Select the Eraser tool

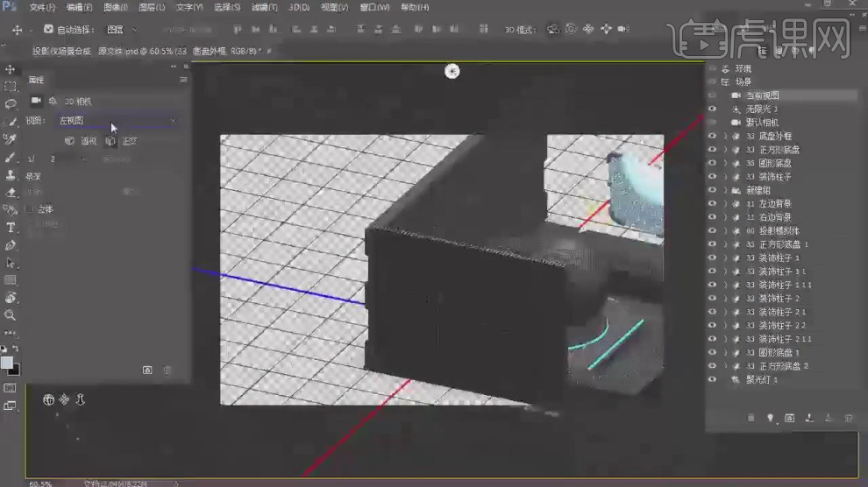point(10,193)
